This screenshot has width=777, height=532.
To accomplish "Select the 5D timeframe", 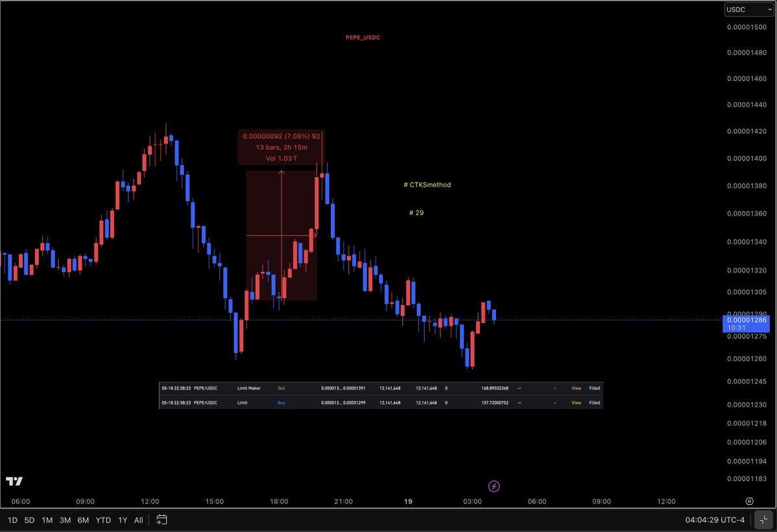I will (x=28, y=520).
